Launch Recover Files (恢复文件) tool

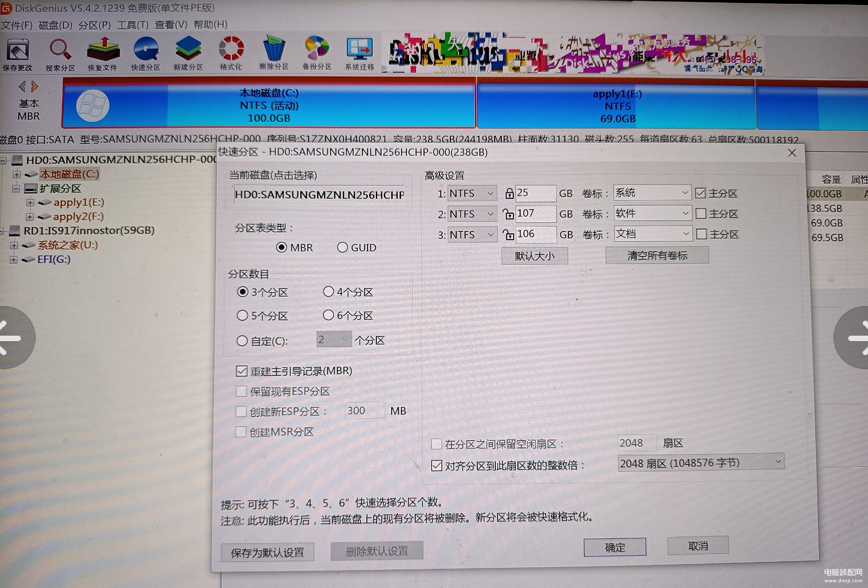coord(103,55)
